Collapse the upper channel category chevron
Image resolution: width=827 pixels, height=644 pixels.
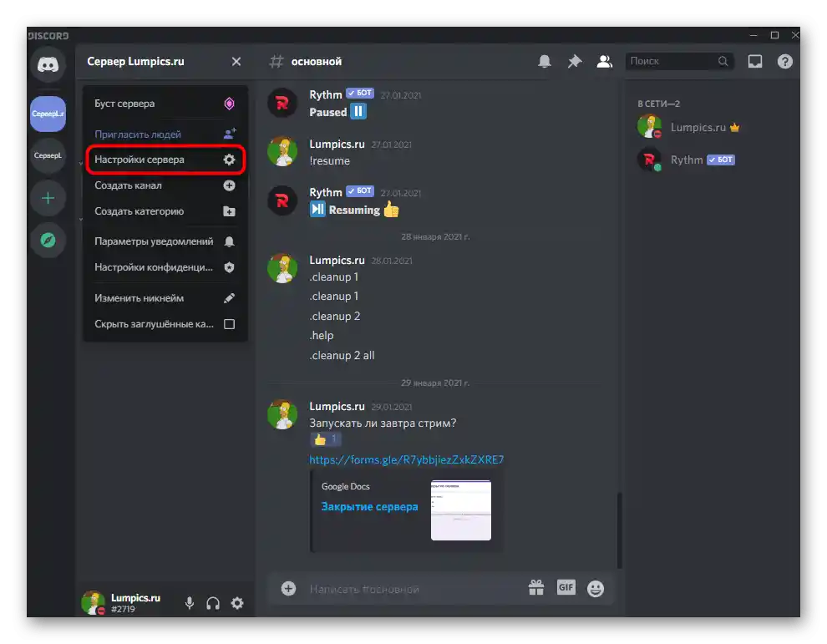[81, 164]
